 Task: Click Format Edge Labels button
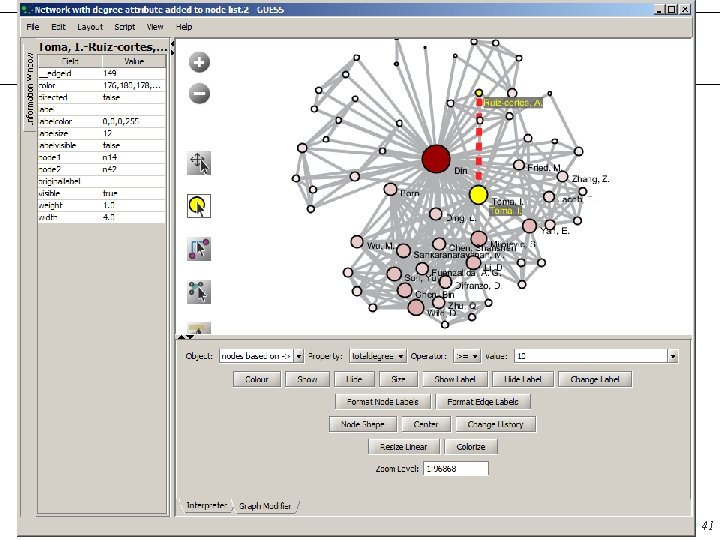[483, 402]
